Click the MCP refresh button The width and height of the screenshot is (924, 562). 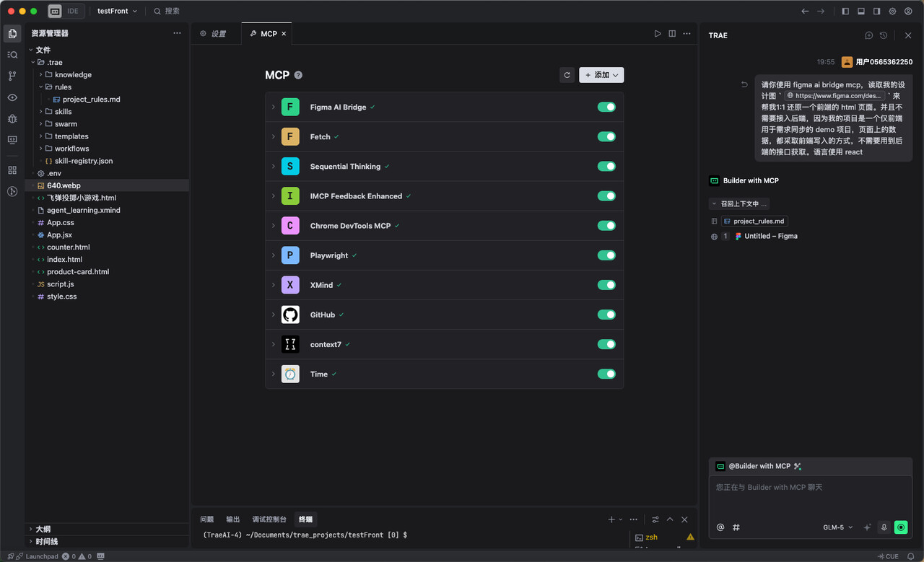pyautogui.click(x=567, y=75)
